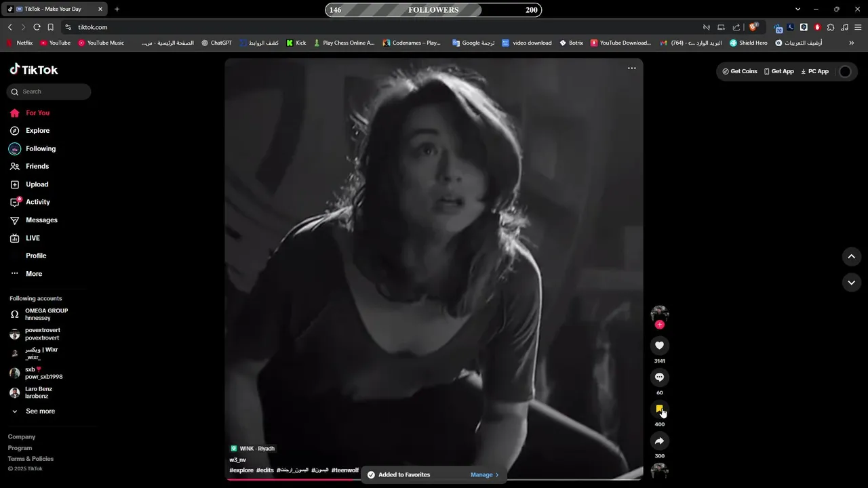Click the red hand blocker extension icon
This screenshot has height=488, width=868.
click(x=817, y=27)
